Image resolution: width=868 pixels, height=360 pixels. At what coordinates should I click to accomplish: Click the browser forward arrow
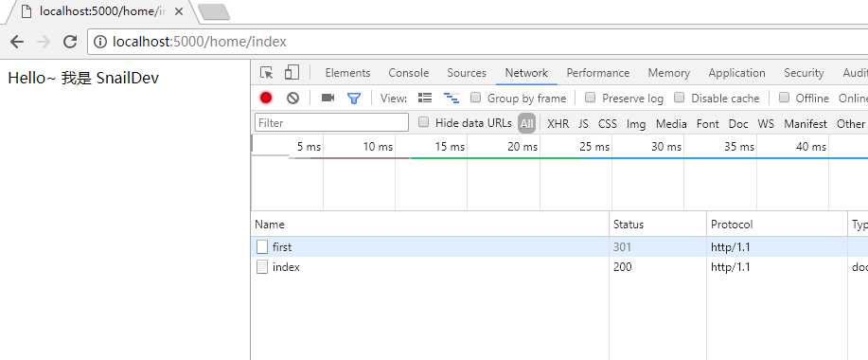pyautogui.click(x=44, y=42)
